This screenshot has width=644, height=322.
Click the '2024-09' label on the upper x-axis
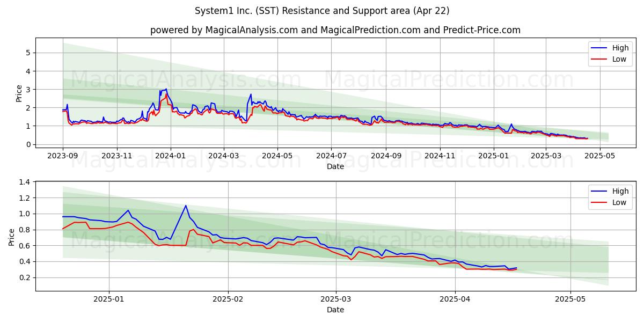pos(386,156)
